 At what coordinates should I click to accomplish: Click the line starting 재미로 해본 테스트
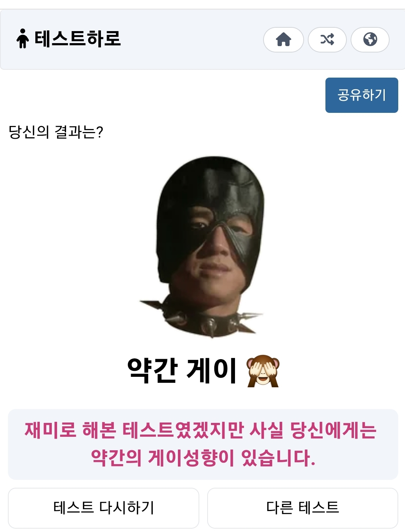[201, 430]
